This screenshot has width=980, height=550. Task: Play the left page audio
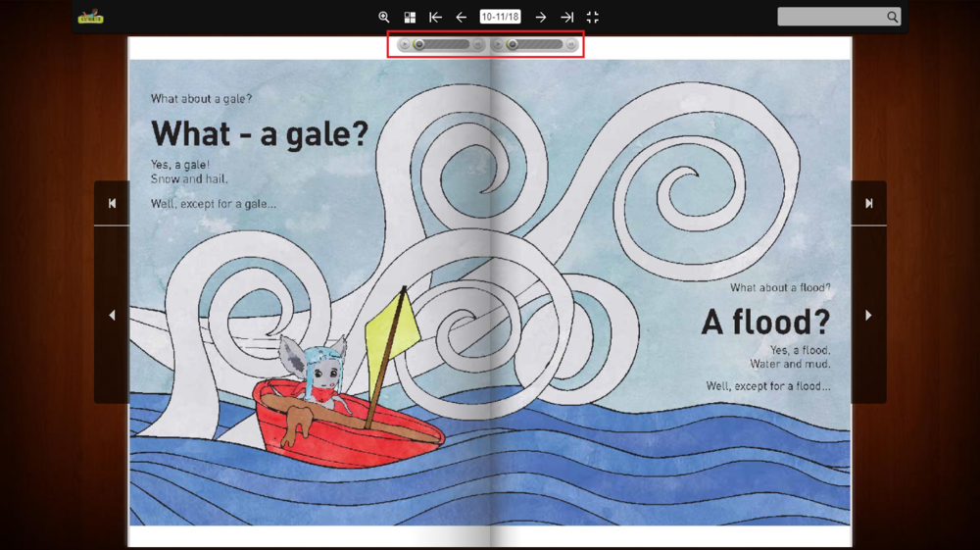[x=405, y=44]
